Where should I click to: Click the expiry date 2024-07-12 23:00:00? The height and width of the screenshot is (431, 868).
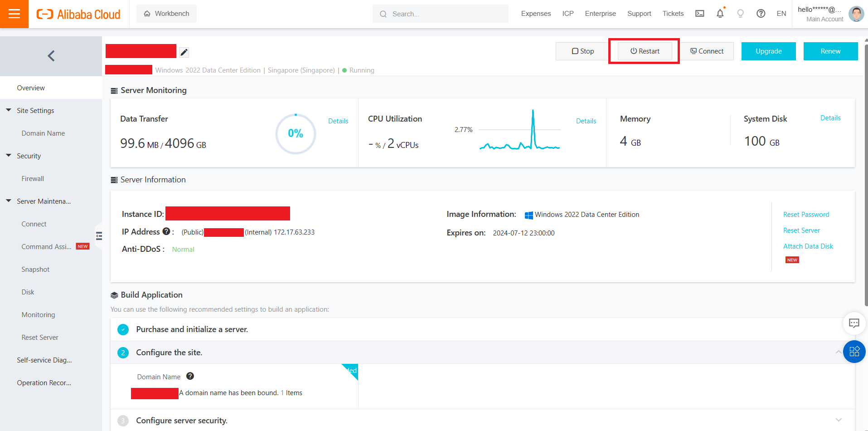pyautogui.click(x=524, y=233)
